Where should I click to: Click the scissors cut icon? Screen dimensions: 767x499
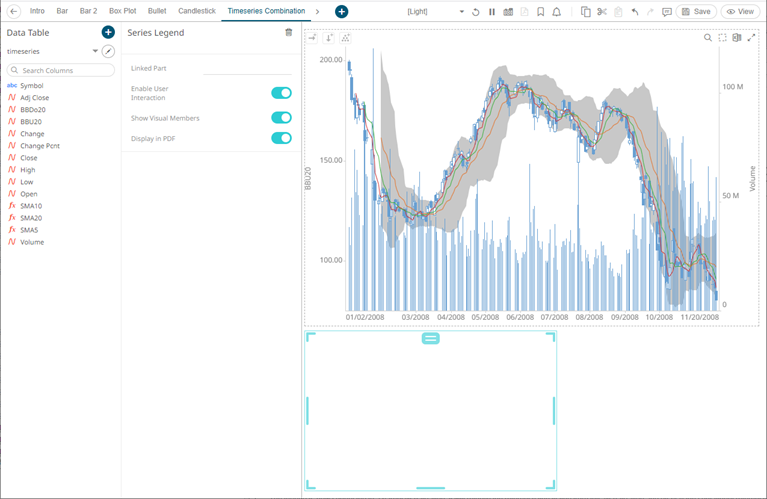601,12
